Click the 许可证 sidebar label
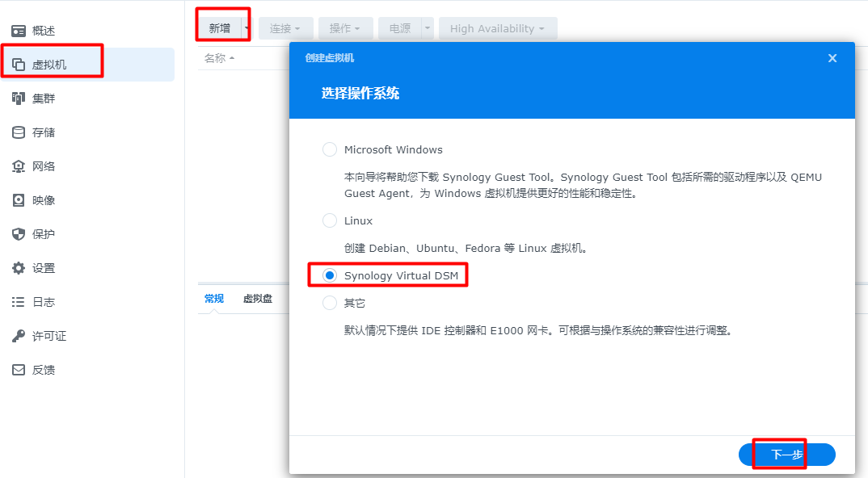The image size is (868, 478). pos(49,336)
